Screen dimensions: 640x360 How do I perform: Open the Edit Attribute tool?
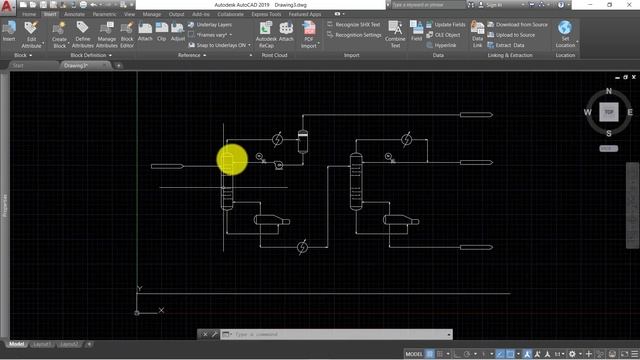pyautogui.click(x=31, y=34)
